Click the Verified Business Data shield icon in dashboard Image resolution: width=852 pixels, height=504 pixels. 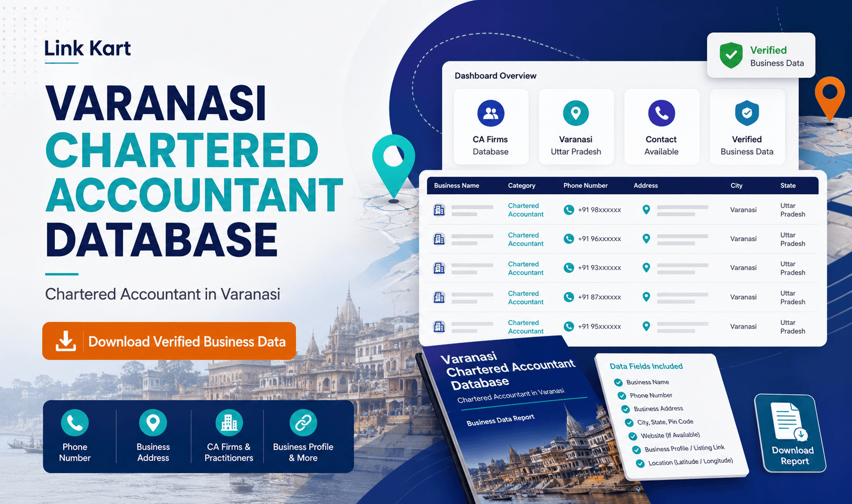tap(747, 113)
